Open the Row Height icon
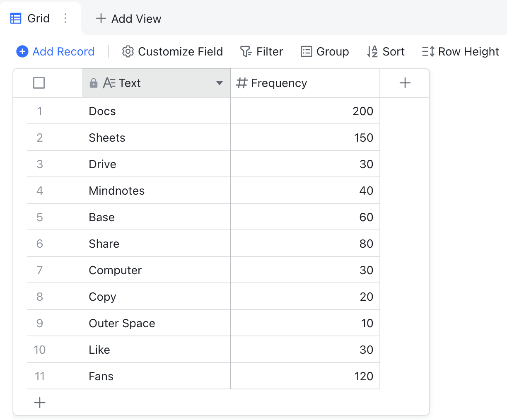Screen dimensions: 507x420 (427, 51)
